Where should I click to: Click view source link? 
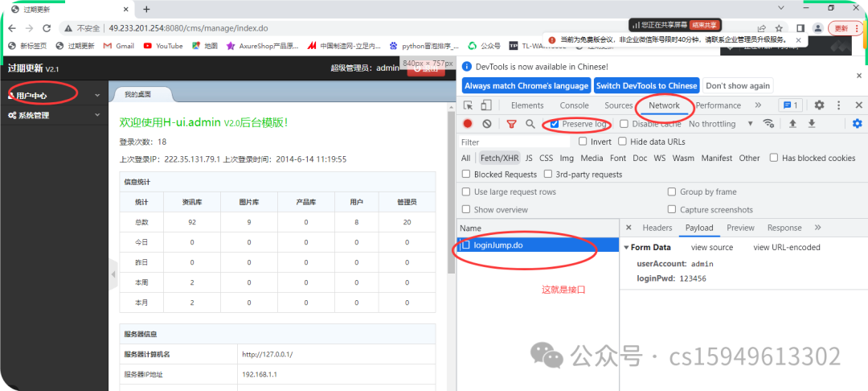(712, 248)
